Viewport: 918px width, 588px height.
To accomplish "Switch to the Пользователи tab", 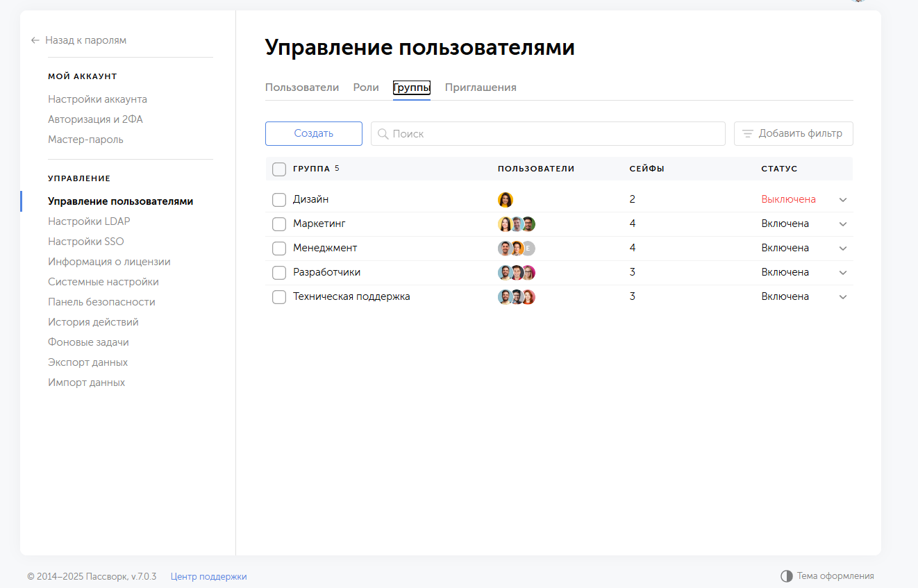I will [x=302, y=87].
